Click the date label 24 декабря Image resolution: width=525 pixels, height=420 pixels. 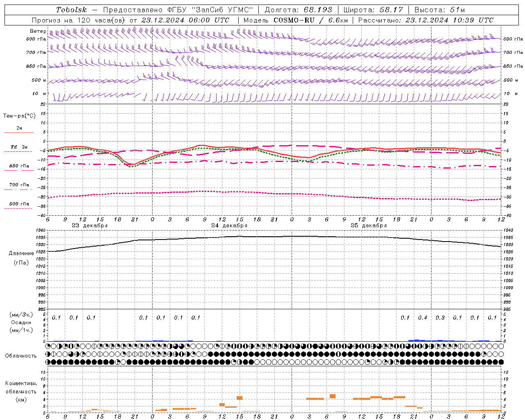point(229,226)
